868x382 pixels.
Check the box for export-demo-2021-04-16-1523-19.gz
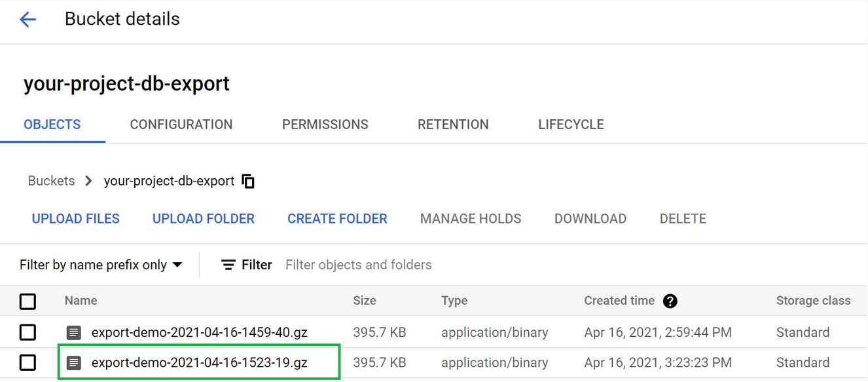tap(27, 362)
